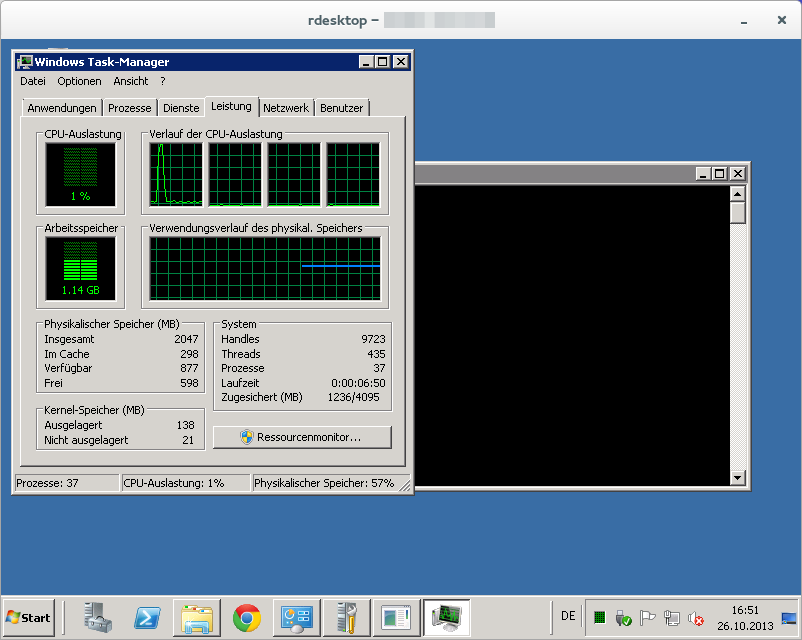Click the DE language indicator

pyautogui.click(x=568, y=617)
